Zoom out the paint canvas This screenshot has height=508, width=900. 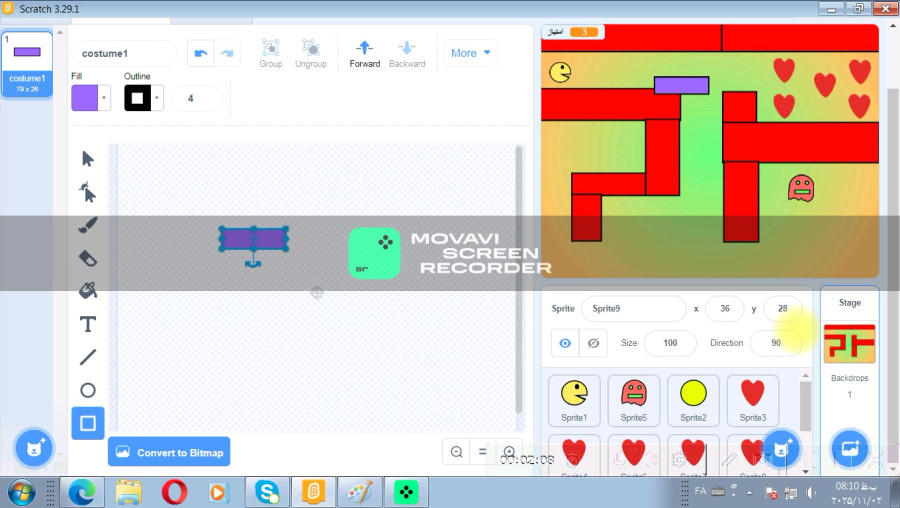pyautogui.click(x=456, y=452)
